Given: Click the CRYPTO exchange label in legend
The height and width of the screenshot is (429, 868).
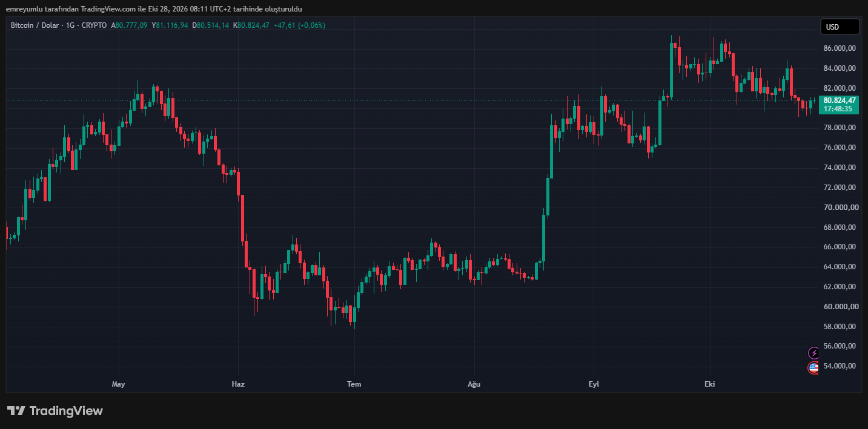Looking at the screenshot, I should 94,25.
